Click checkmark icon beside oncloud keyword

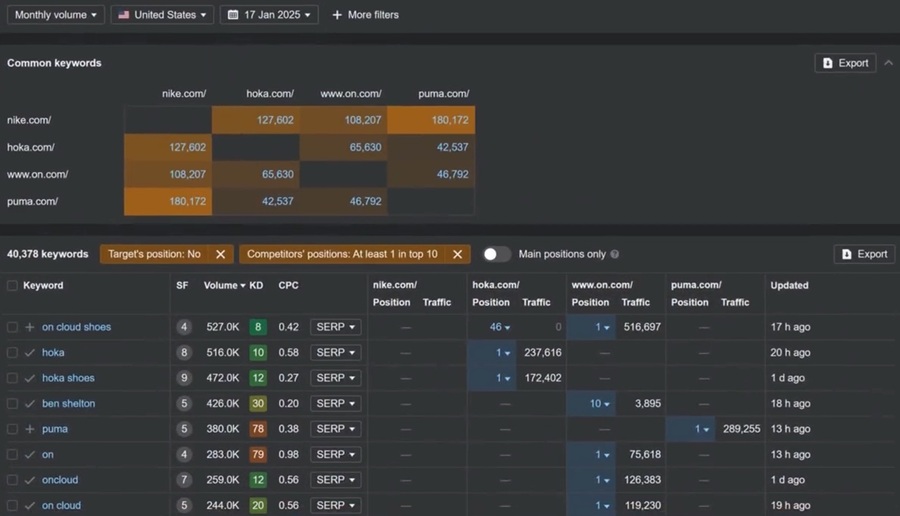[x=30, y=480]
